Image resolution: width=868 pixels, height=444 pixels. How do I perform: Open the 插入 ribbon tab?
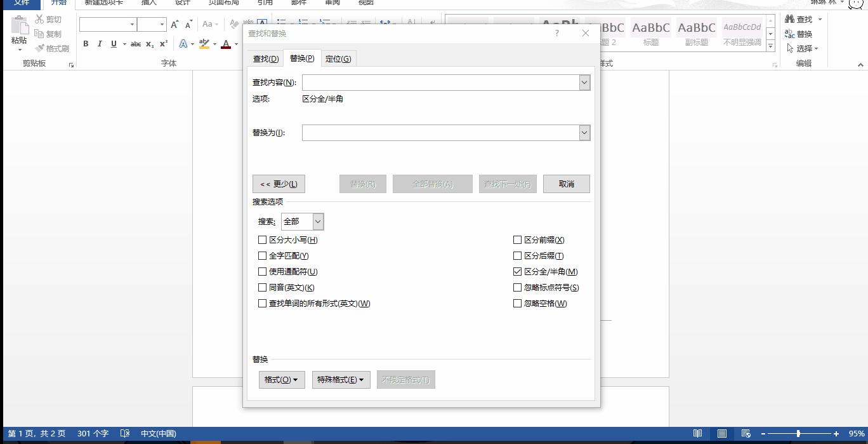[148, 3]
